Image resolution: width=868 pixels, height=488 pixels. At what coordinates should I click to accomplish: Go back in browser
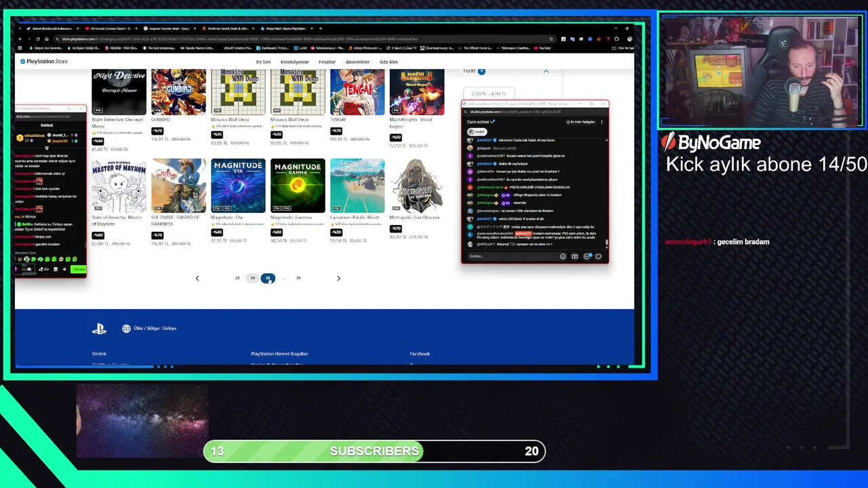point(20,39)
